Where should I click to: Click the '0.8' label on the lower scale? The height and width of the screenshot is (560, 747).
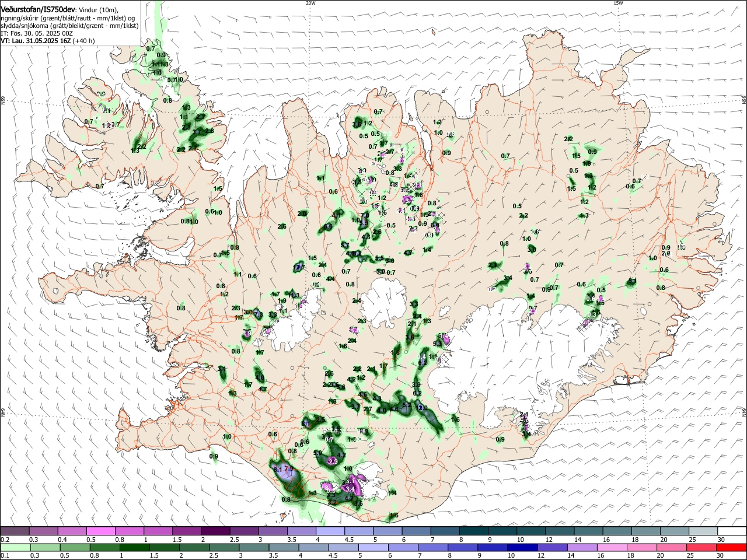pos(95,556)
